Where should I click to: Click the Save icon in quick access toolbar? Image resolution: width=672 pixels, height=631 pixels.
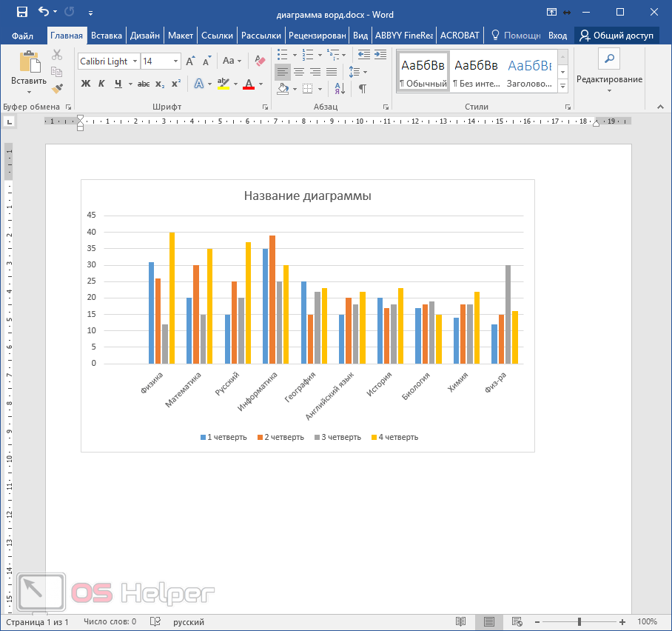(21, 13)
